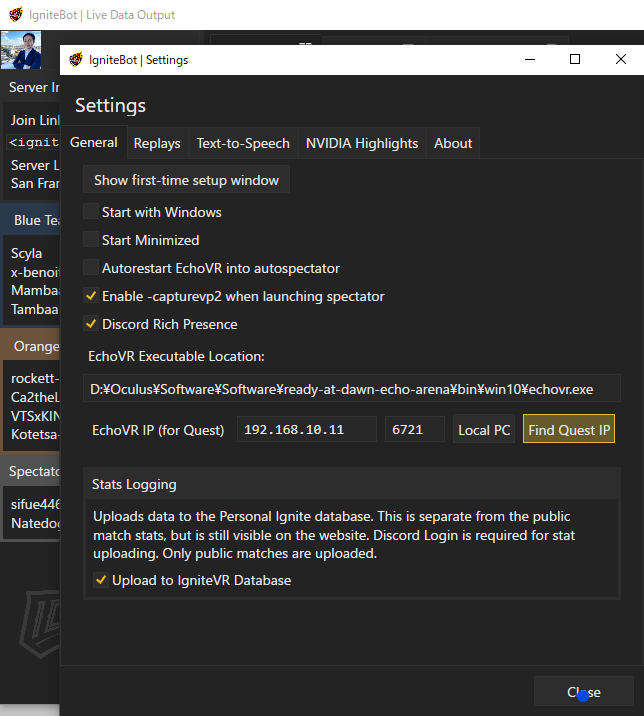Select Ca2theL player in Orange team list

35,397
